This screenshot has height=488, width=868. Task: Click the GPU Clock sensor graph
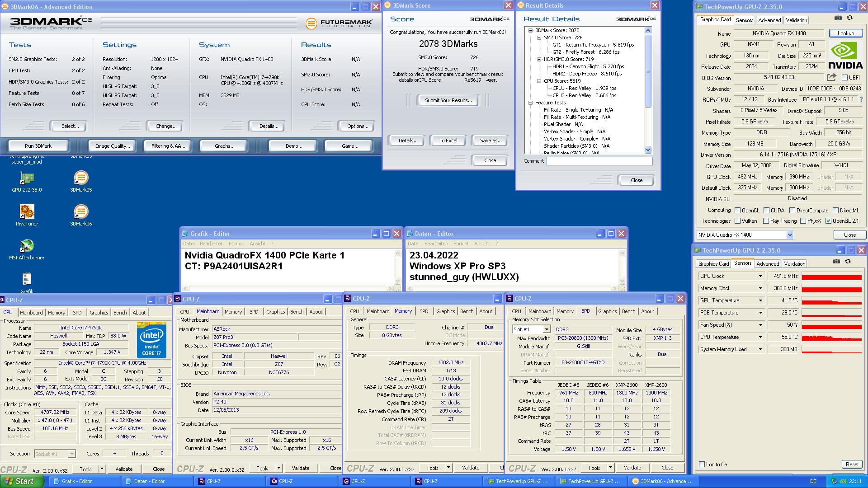[832, 276]
